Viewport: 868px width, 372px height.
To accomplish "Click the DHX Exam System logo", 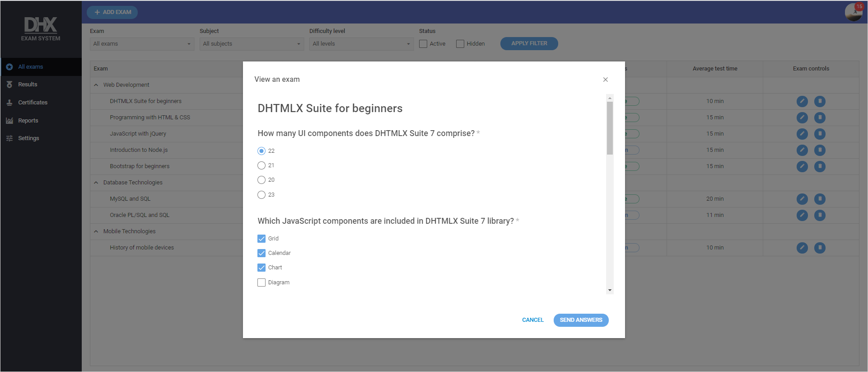I will coord(41,29).
